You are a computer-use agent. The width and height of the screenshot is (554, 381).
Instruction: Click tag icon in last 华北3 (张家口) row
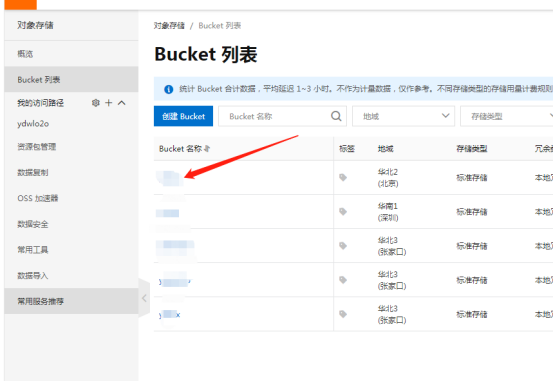pyautogui.click(x=343, y=314)
